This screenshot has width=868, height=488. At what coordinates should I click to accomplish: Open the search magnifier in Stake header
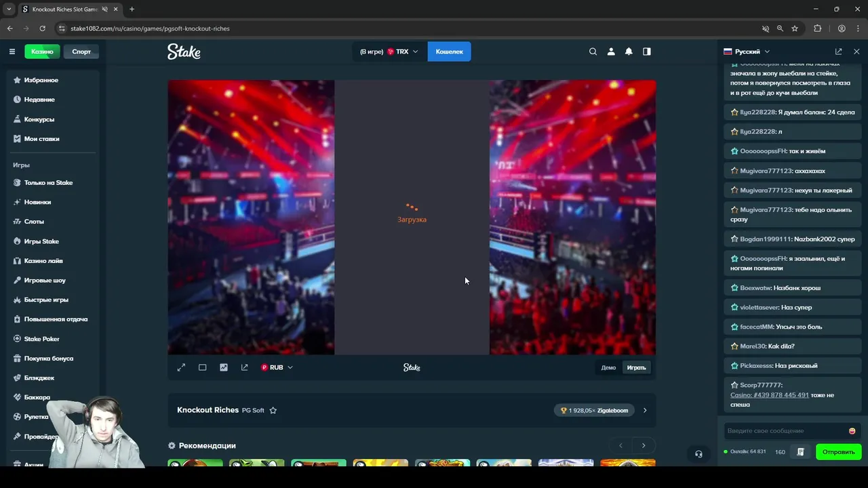coord(593,52)
